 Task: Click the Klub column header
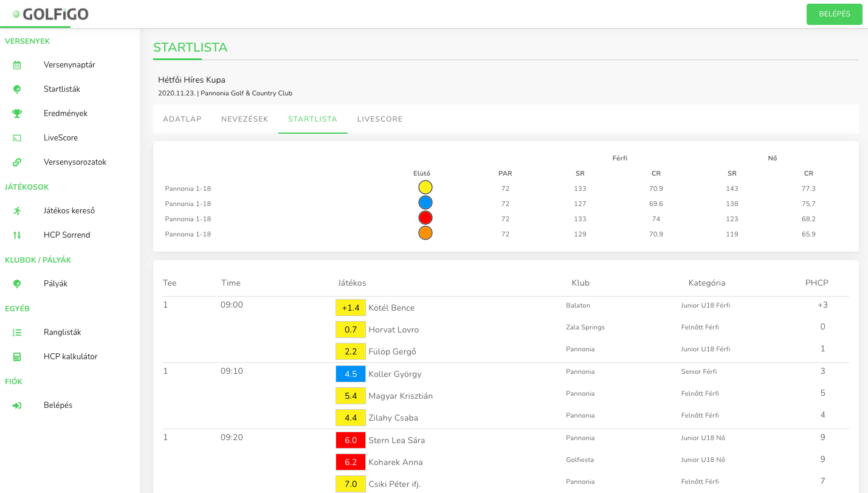[x=580, y=283]
